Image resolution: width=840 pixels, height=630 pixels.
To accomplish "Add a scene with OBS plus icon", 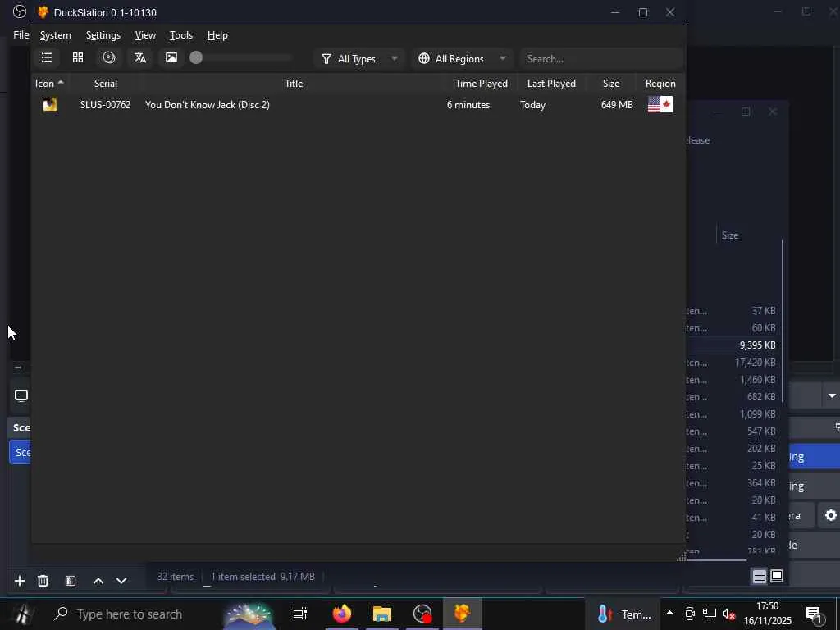I will click(20, 581).
